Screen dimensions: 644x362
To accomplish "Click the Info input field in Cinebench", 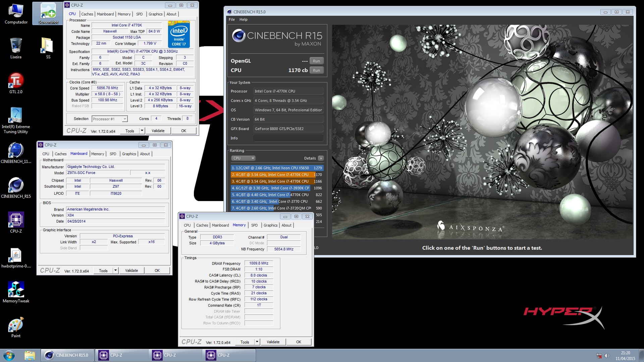I will pos(288,138).
